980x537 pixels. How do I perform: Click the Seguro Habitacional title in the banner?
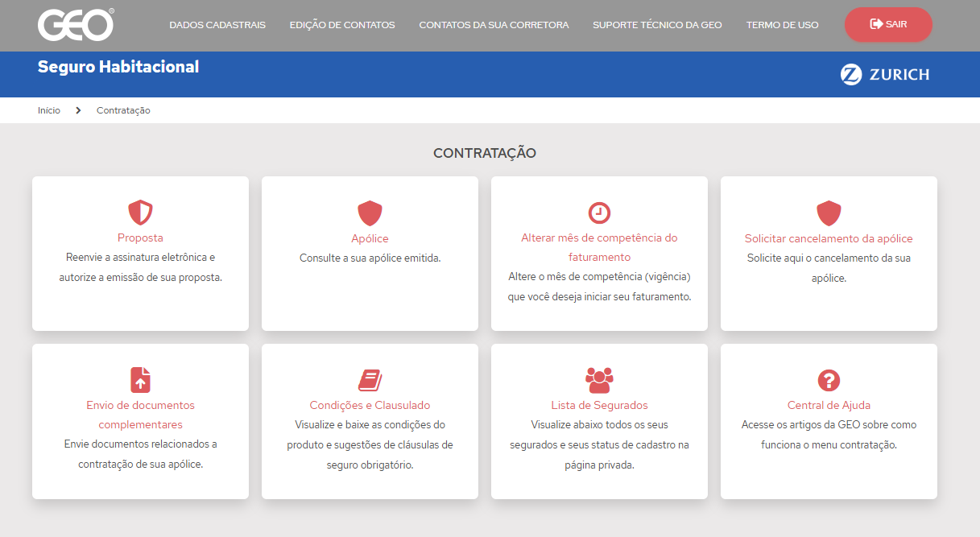[118, 67]
